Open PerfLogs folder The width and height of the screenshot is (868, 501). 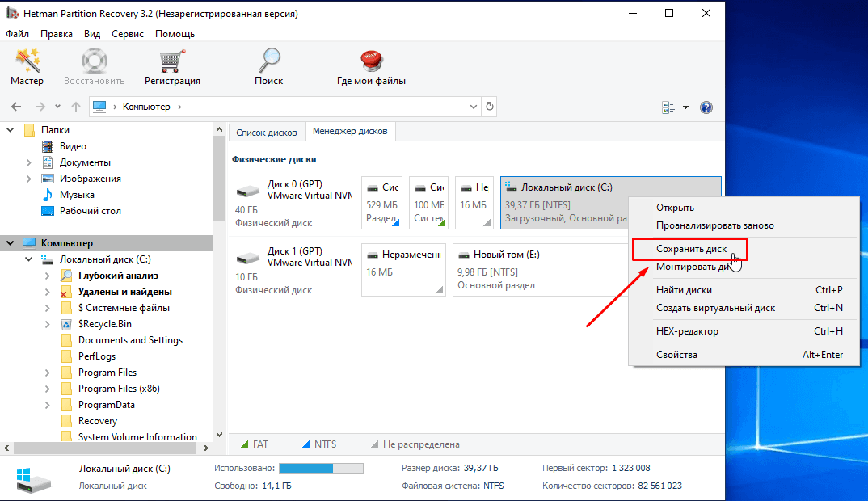(x=97, y=356)
